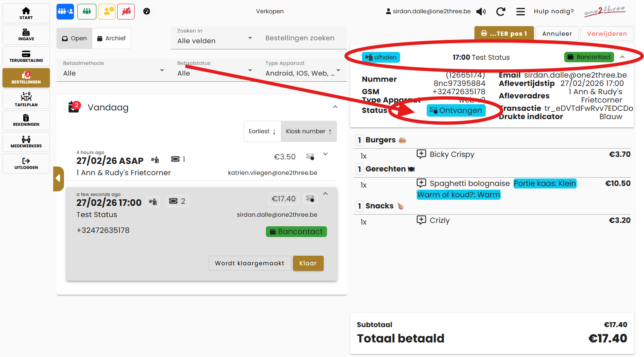Screen dimensions: 644x357
Task: Toggle sort by Kiosk number
Action: pyautogui.click(x=309, y=132)
